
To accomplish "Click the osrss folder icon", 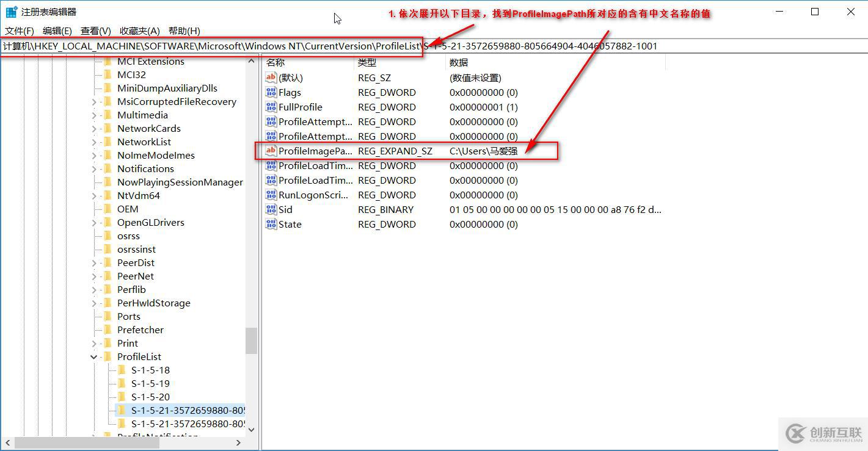I will (x=108, y=236).
